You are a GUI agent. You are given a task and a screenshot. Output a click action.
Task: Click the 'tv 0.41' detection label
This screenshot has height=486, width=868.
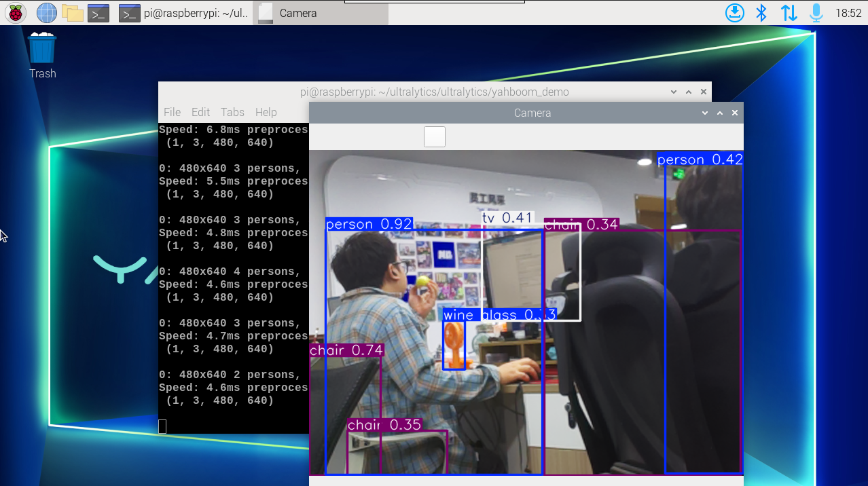(x=507, y=217)
